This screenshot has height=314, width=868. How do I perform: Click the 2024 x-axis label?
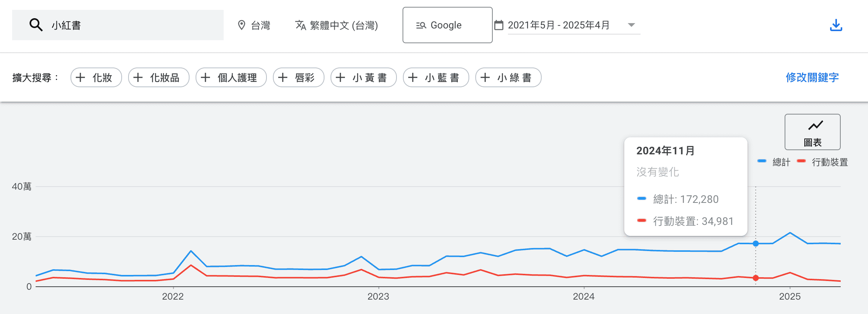click(584, 297)
